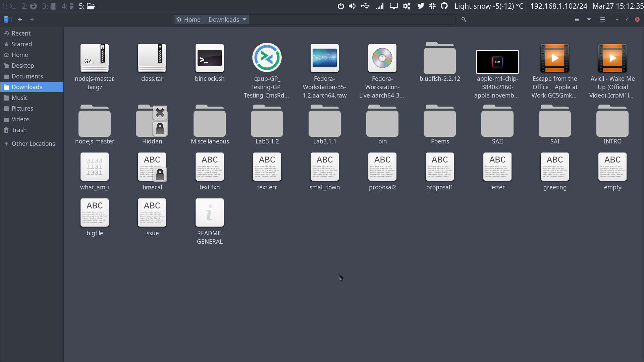Open the cpub-GP_Testing file
This screenshot has width=644, height=362.
(267, 58)
